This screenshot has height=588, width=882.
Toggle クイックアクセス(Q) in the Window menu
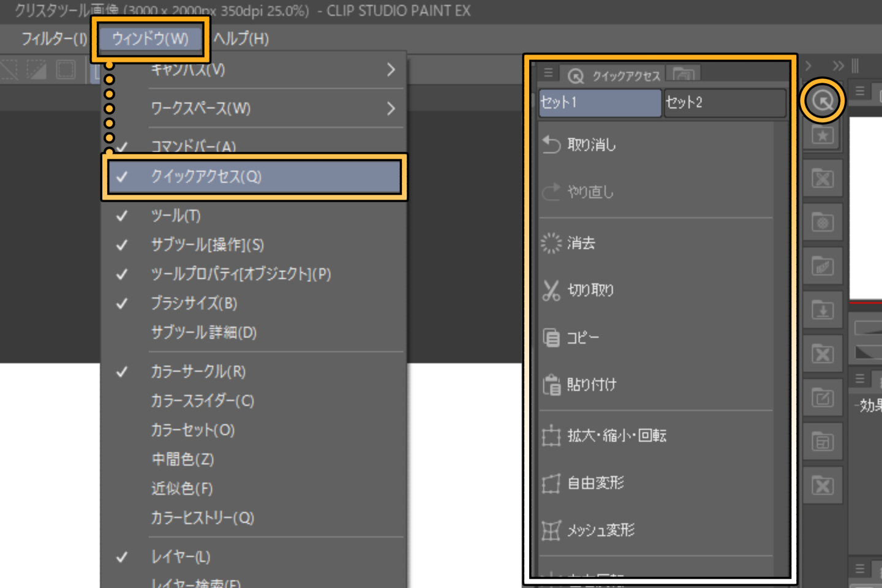click(254, 177)
